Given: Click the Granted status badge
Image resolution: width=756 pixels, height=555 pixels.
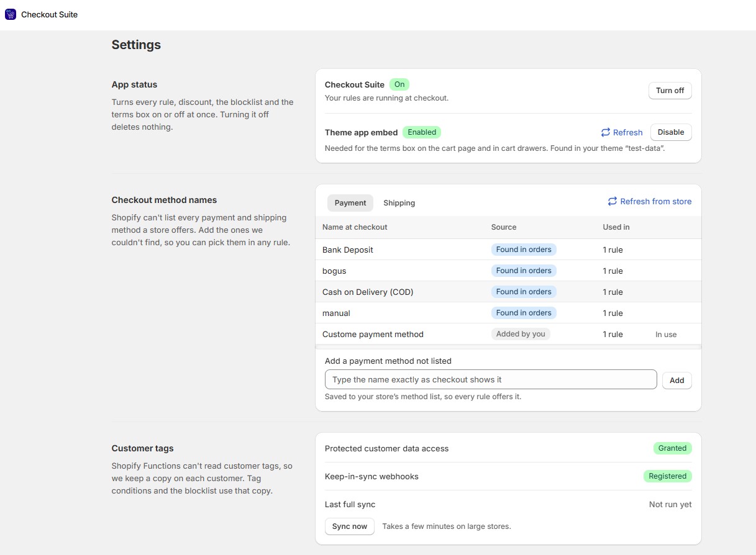Looking at the screenshot, I should pos(672,448).
